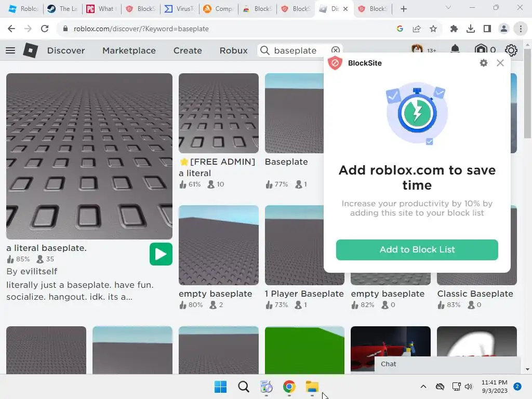532x399 pixels.
Task: Open Create in Roblox nav
Action: pyautogui.click(x=188, y=50)
